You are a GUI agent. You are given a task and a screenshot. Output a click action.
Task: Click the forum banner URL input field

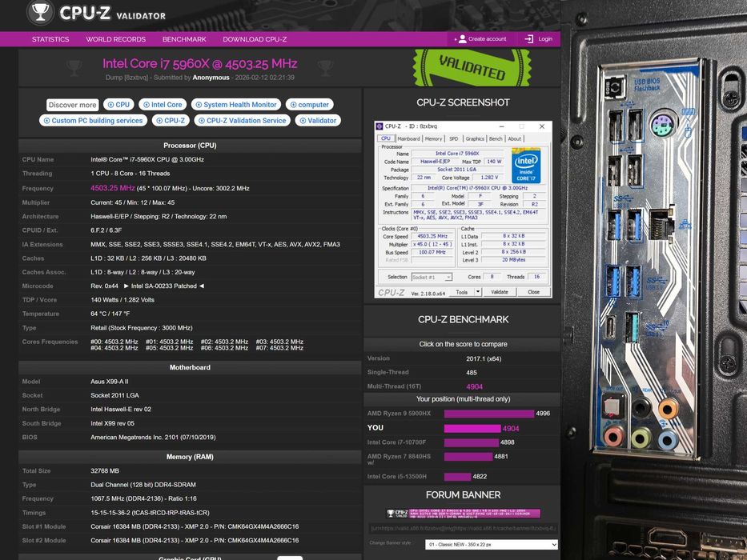click(x=463, y=528)
